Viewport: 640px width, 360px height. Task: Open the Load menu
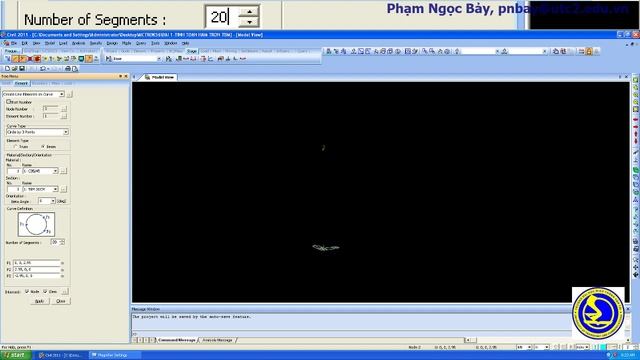(x=63, y=43)
